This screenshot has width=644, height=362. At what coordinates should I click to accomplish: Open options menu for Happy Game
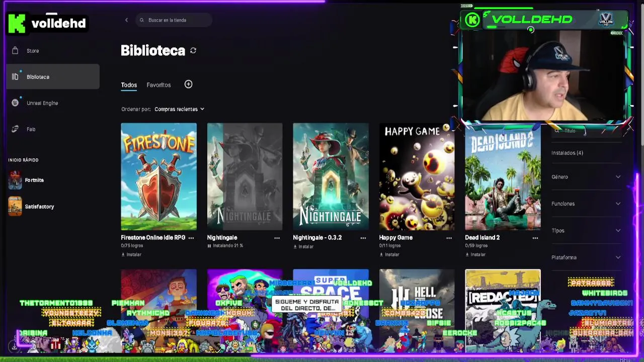click(449, 238)
